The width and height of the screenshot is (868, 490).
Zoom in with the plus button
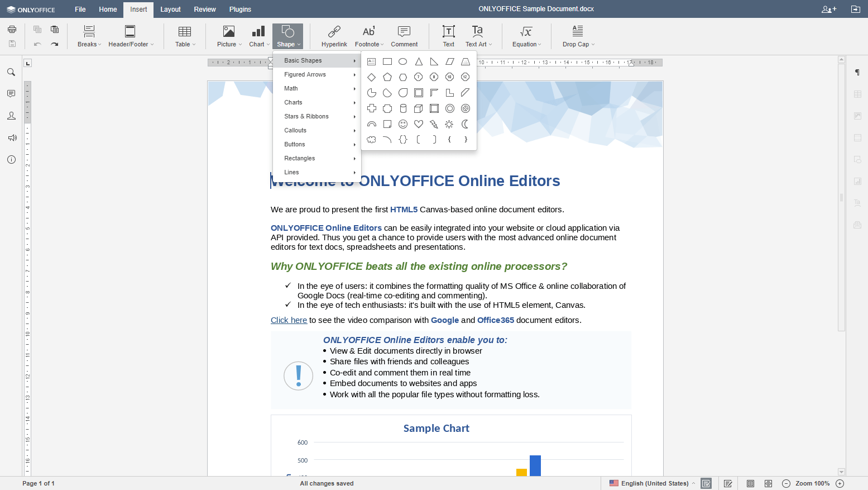[840, 483]
